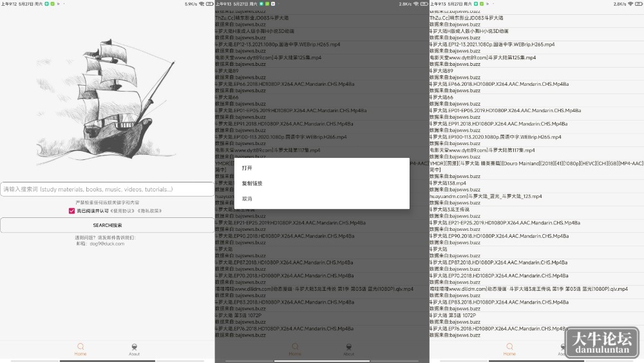
Task: Select [YMDR][国漫] Douro Mainland row, right screen
Action: pos(536,170)
